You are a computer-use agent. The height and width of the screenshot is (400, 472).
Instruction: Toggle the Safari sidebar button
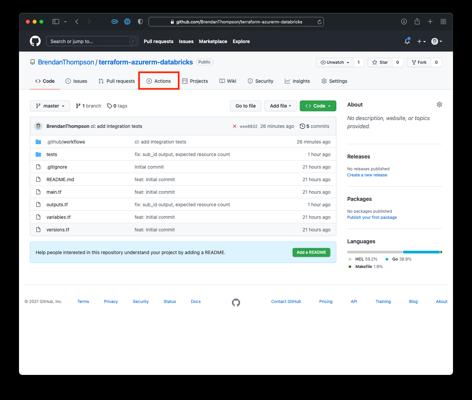[56, 22]
